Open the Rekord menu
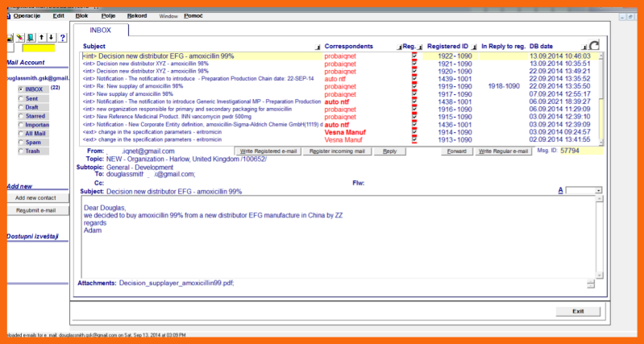 (137, 16)
